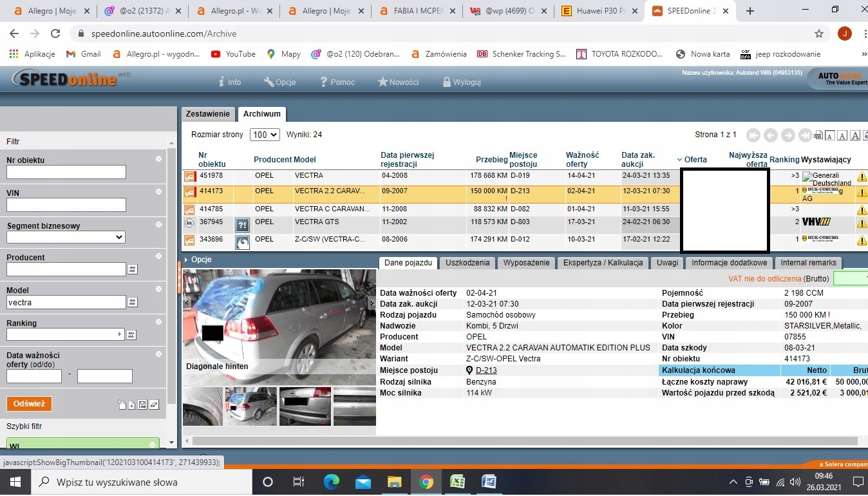Click the largest font size A icon

855,135
